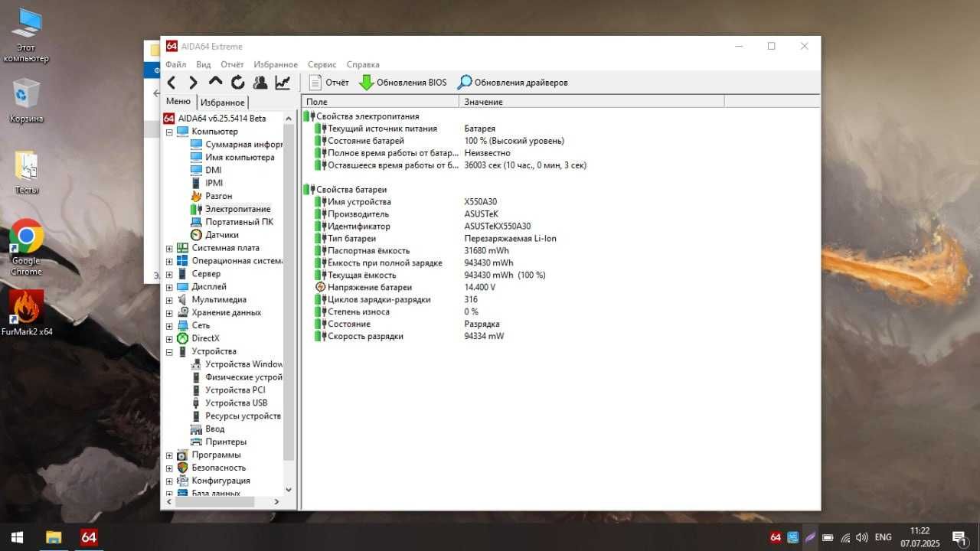Expand the Безопасность node
This screenshot has width=980, height=551.
pyautogui.click(x=169, y=468)
